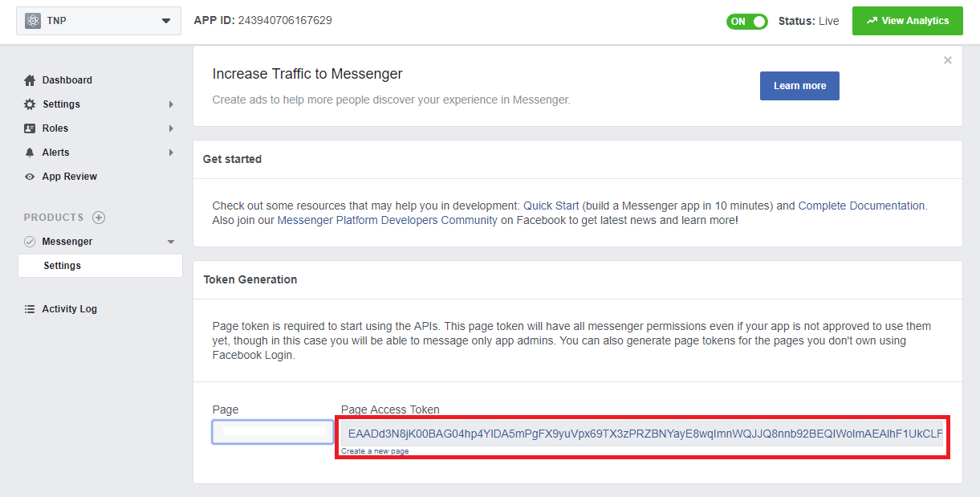Open Settings in the sidebar
The image size is (980, 497).
click(61, 104)
